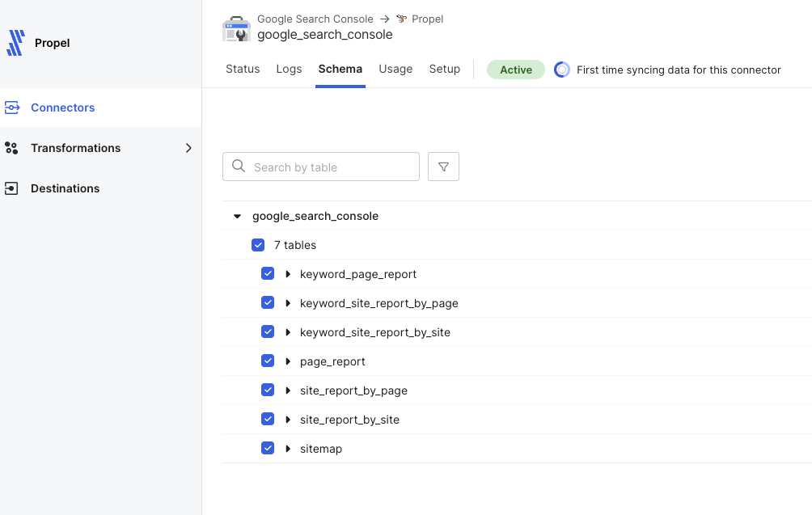Click the google_search_console connector title
Image resolution: width=812 pixels, height=515 pixels.
coord(324,35)
